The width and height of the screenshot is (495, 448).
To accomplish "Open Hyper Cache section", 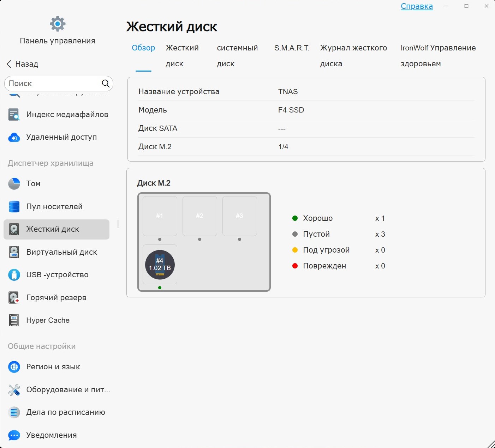I will [56, 320].
